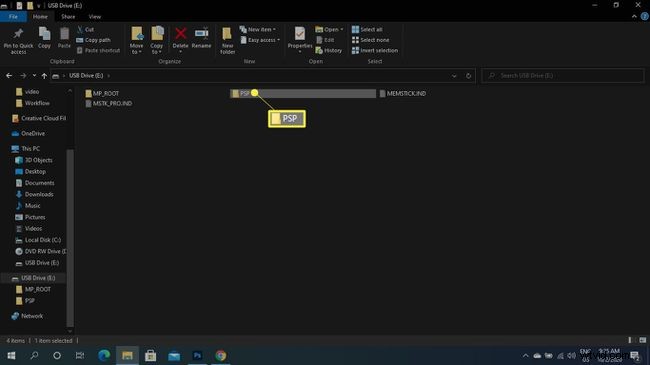Open Documents in navigation pane
Image resolution: width=650 pixels, height=365 pixels.
click(35, 183)
